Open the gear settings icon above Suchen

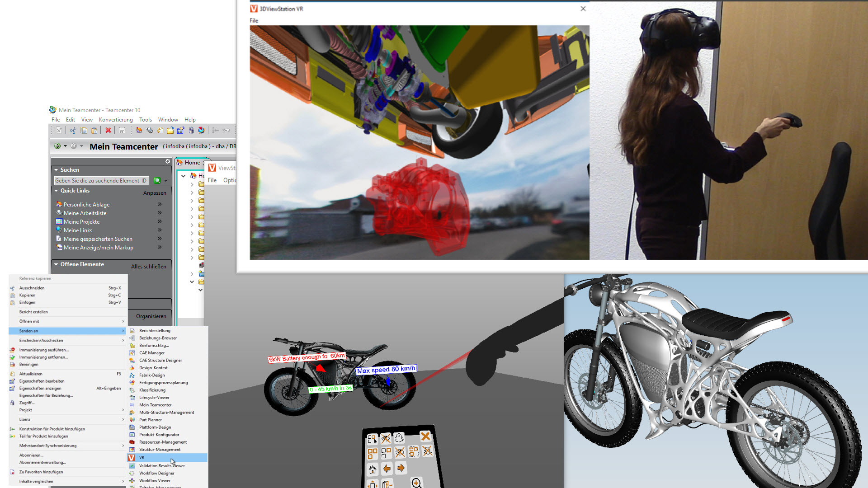pos(168,161)
